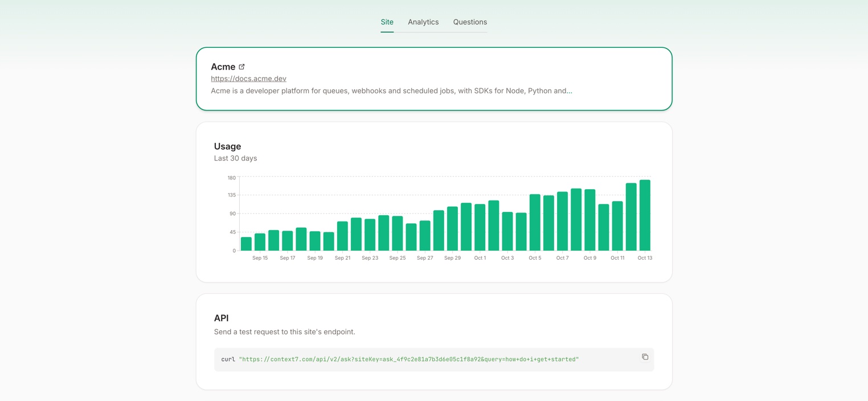Click the Last 30 days subtitle
Viewport: 868px width, 401px height.
pos(235,158)
